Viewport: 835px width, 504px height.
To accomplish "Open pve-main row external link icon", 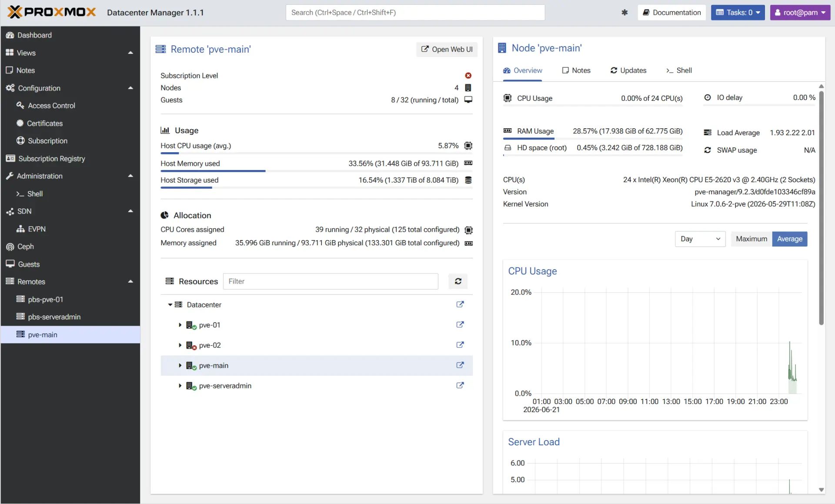I will [x=460, y=365].
